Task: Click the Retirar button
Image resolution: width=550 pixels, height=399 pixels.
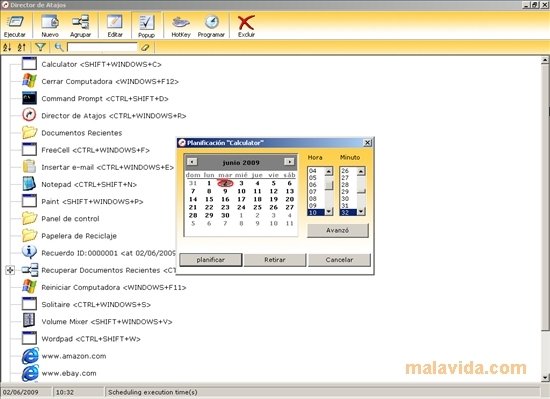Action: click(x=275, y=260)
